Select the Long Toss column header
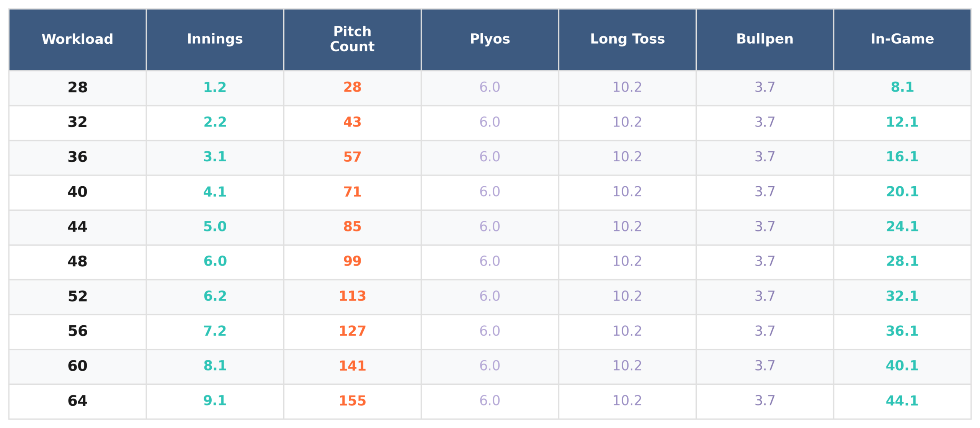This screenshot has height=428, width=980. [x=627, y=39]
